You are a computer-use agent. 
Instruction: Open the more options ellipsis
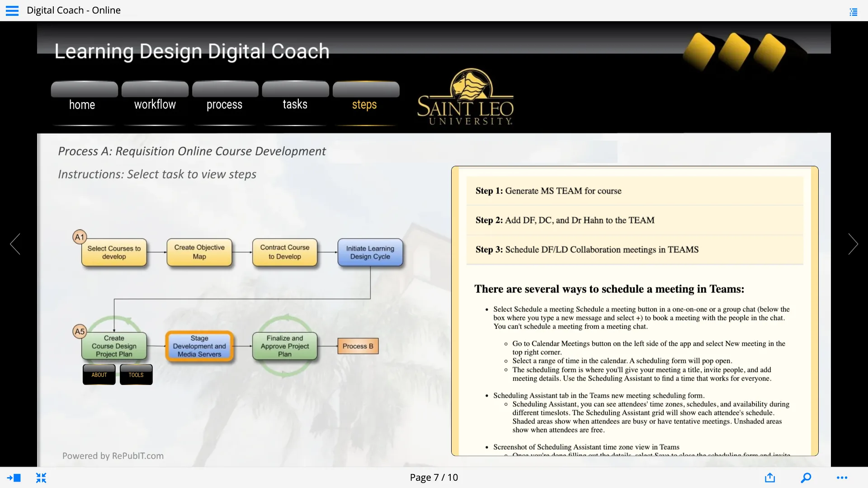point(842,478)
